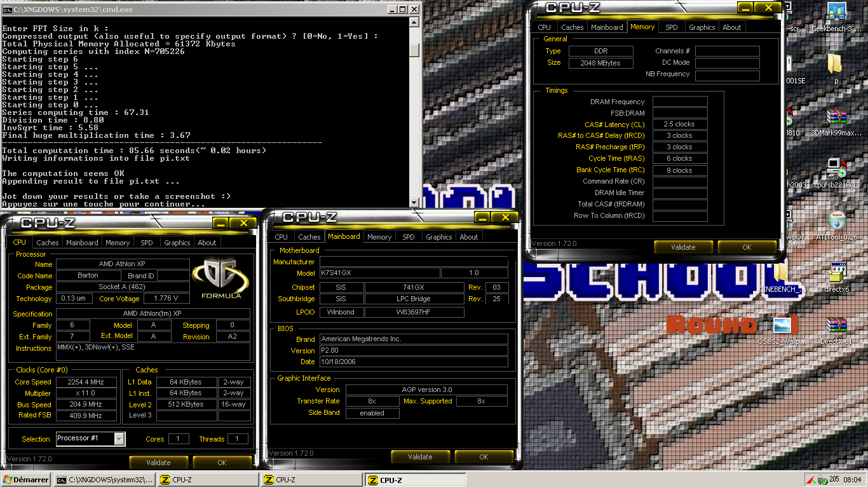The image size is (868, 488).
Task: Activate the middle CPU-Z taskbar button
Action: click(x=311, y=480)
